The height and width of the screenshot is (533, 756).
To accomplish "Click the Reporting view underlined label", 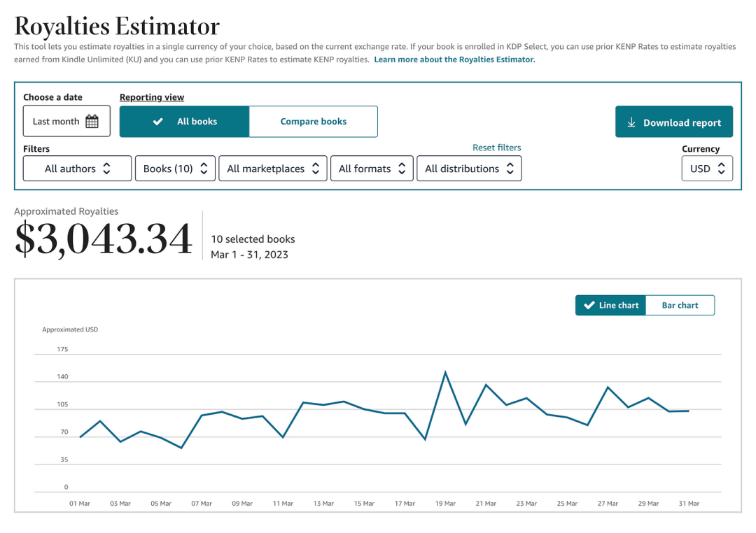I will [x=152, y=97].
